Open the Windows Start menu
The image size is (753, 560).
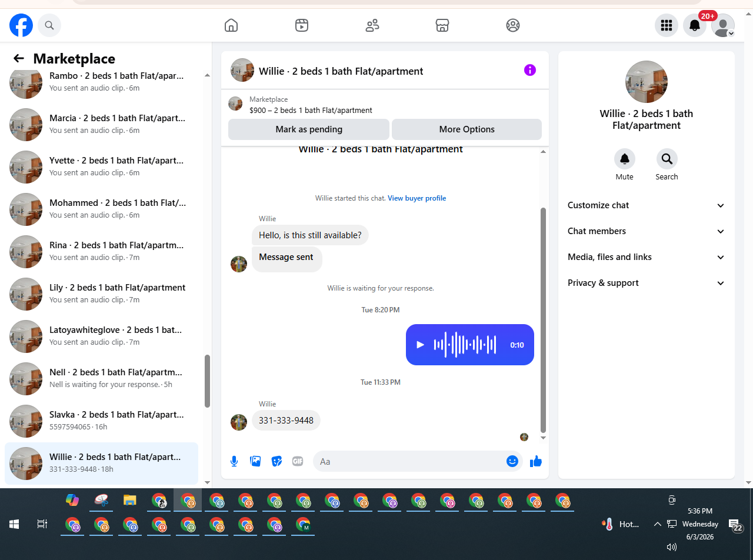[14, 524]
